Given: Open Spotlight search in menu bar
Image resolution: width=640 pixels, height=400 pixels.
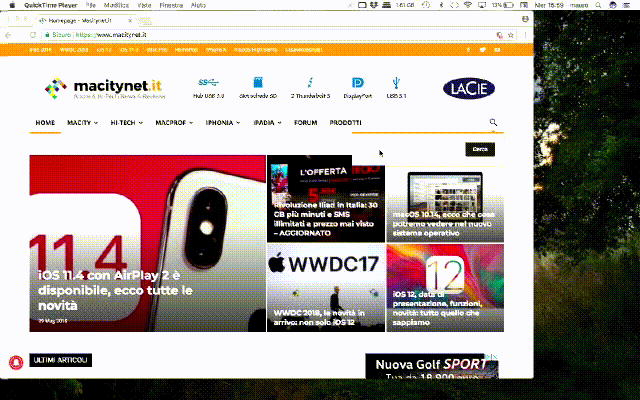Looking at the screenshot, I should tap(598, 5).
